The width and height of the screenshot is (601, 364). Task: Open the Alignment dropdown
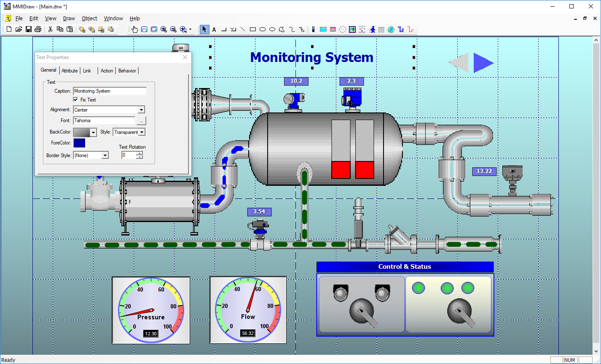[141, 110]
